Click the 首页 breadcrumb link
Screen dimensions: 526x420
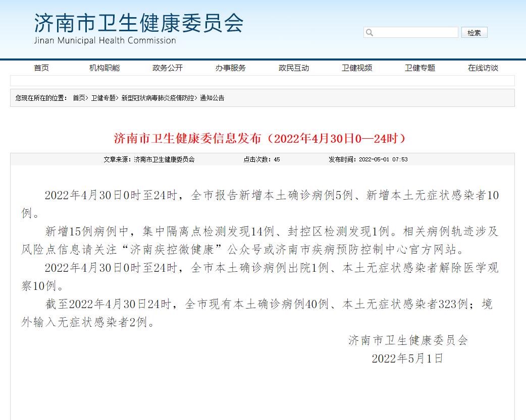pos(79,98)
